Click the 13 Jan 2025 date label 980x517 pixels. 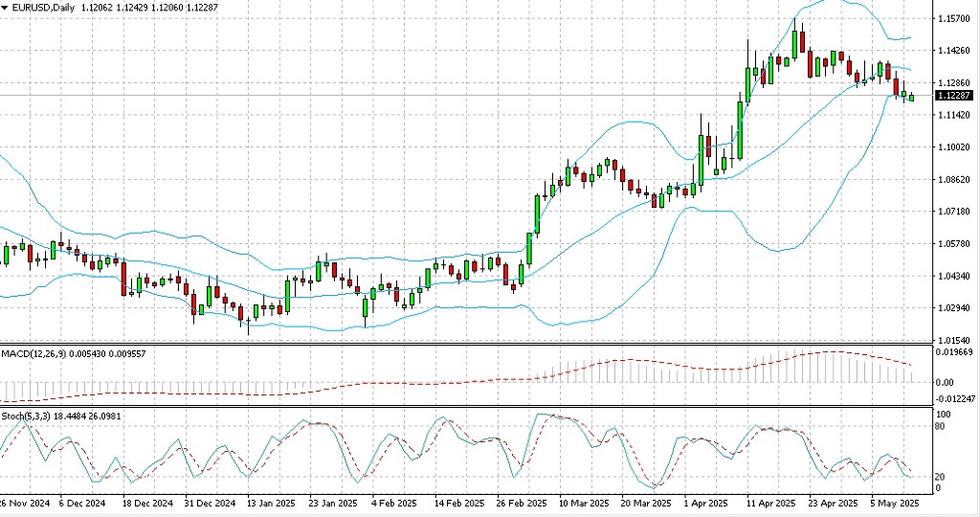click(x=271, y=504)
